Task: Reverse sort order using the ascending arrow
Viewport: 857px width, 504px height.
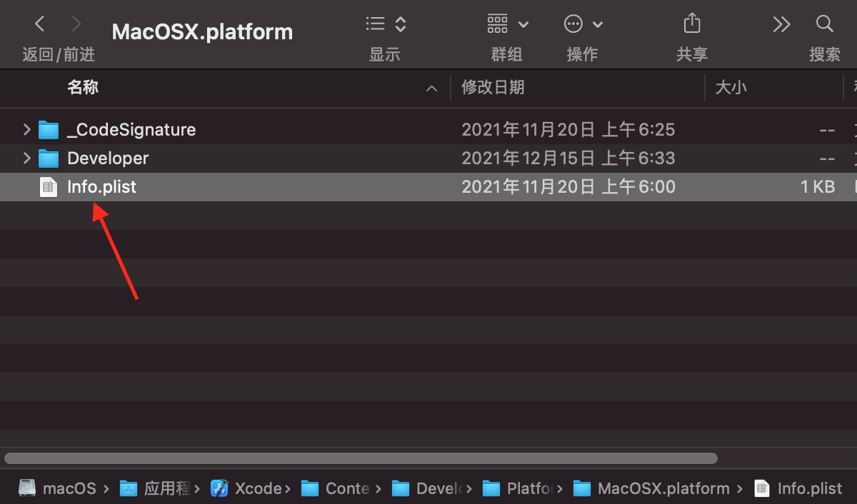Action: click(x=431, y=89)
